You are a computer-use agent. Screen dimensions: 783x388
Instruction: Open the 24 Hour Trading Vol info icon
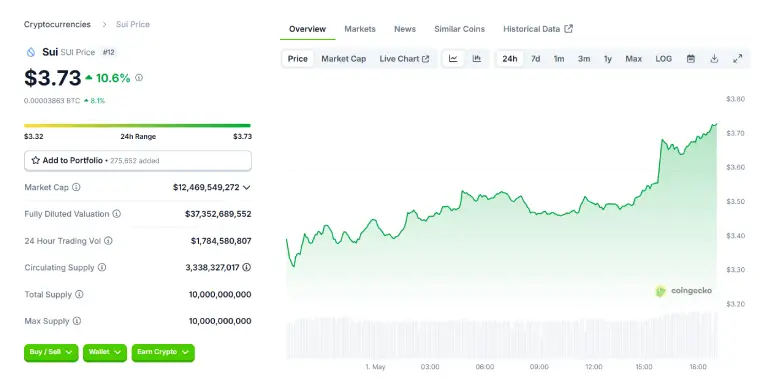[108, 241]
